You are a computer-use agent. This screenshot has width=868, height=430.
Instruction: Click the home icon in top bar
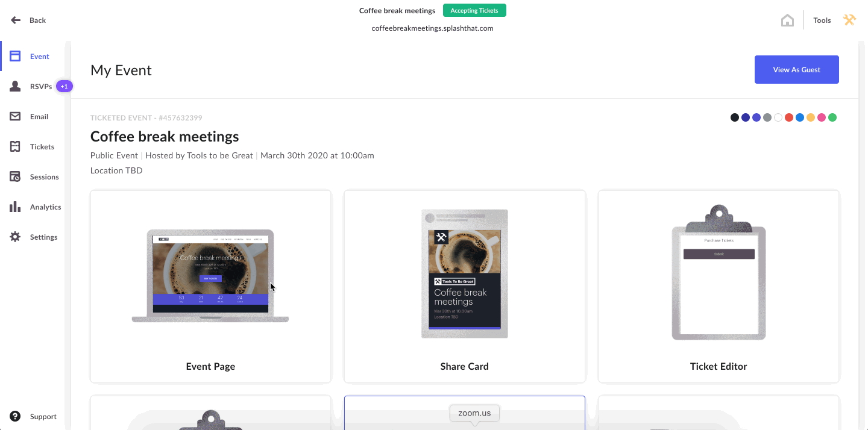787,20
